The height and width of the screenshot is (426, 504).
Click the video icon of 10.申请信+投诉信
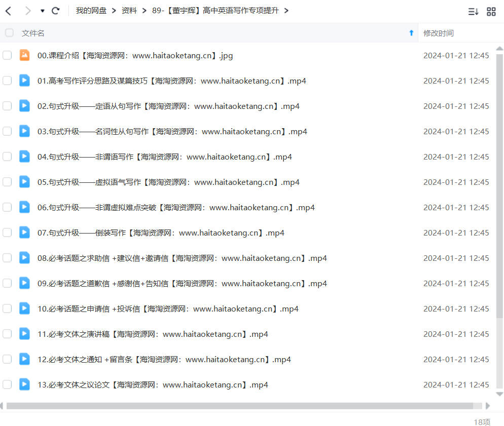coord(24,308)
